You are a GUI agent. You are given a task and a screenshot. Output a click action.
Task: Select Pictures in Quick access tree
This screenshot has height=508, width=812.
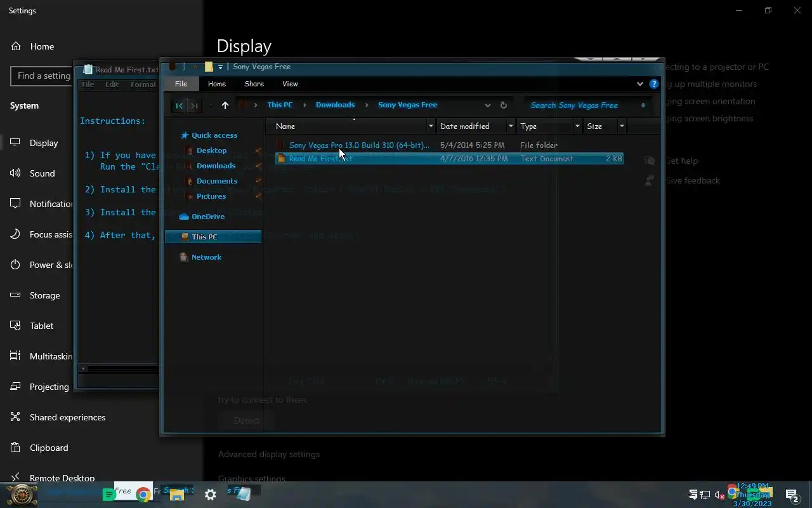click(x=211, y=196)
